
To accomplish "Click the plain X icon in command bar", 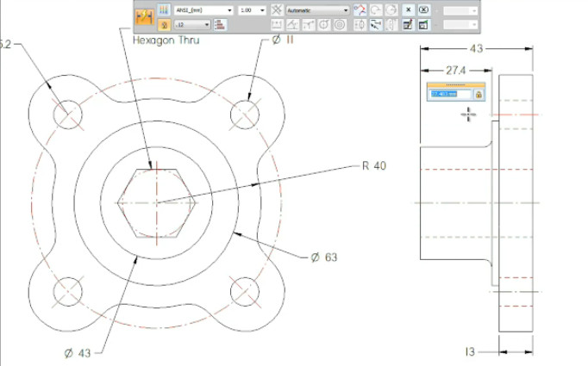I will [x=408, y=10].
